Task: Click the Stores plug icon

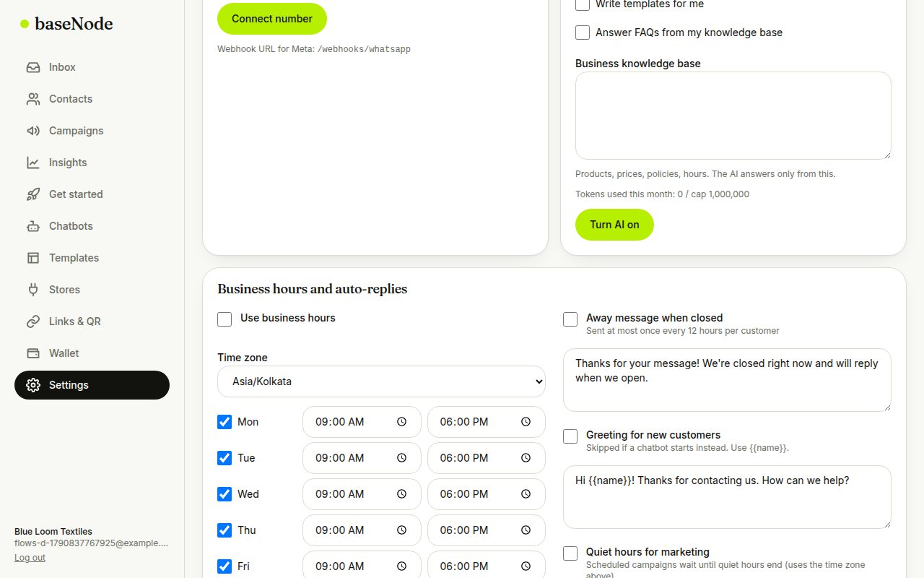Action: pos(33,290)
